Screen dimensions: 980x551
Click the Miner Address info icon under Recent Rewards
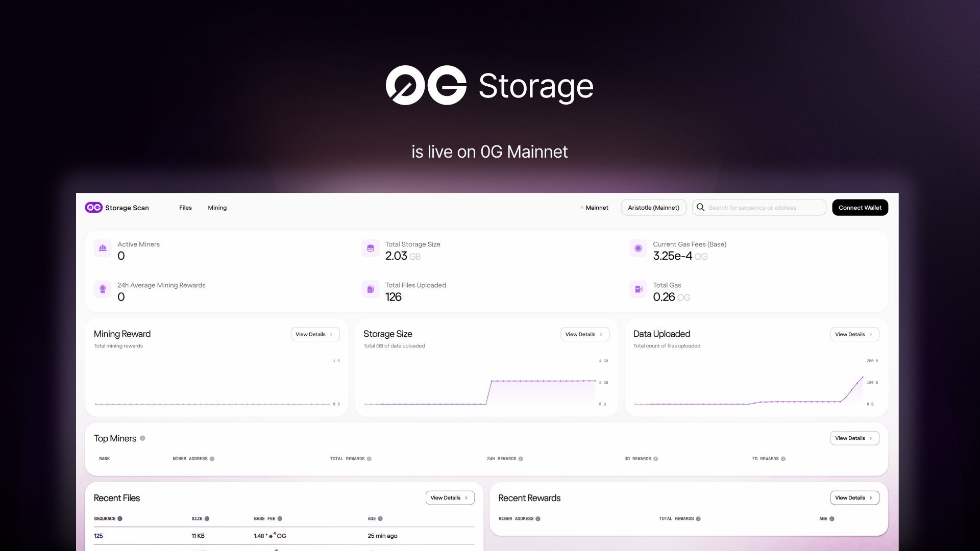tap(539, 518)
